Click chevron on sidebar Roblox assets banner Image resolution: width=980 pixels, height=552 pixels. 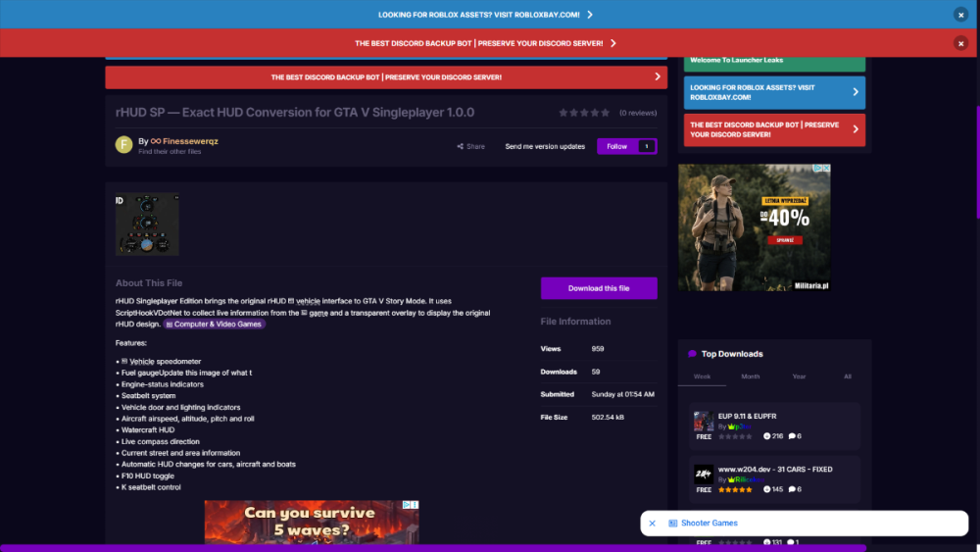point(855,92)
